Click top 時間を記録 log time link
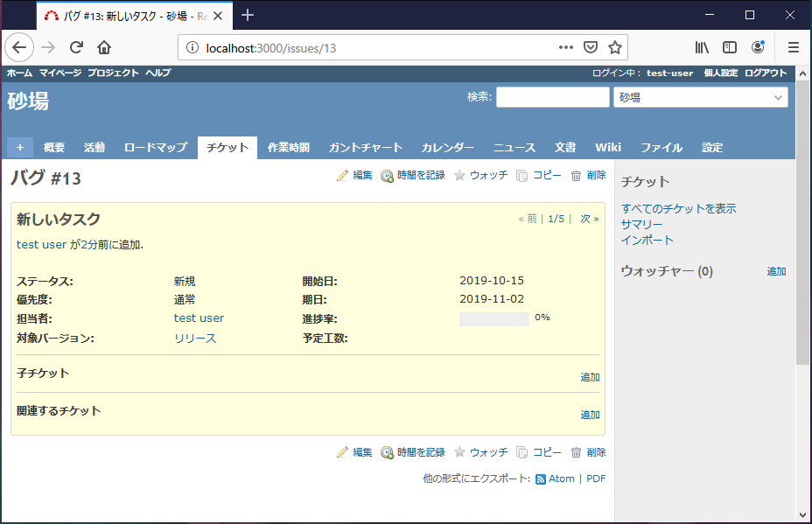The width and height of the screenshot is (812, 524). pos(413,176)
